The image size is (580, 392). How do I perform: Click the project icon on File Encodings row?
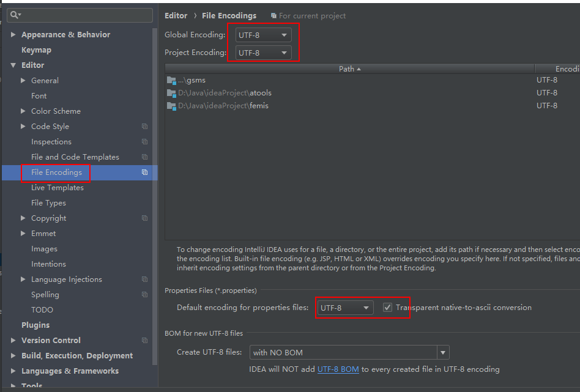coord(144,172)
